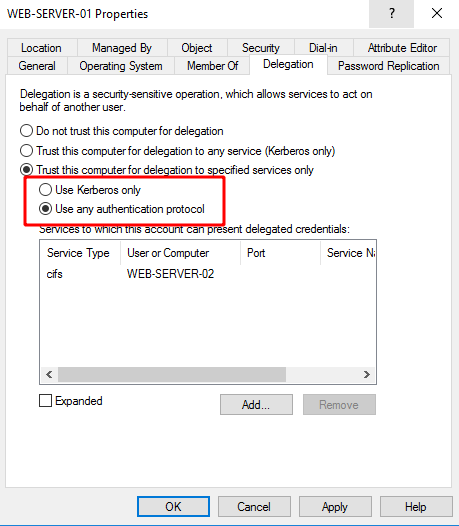Click the horizontal scrollbar thumb in services list
Viewport: 459px width, 526px height.
(172, 374)
